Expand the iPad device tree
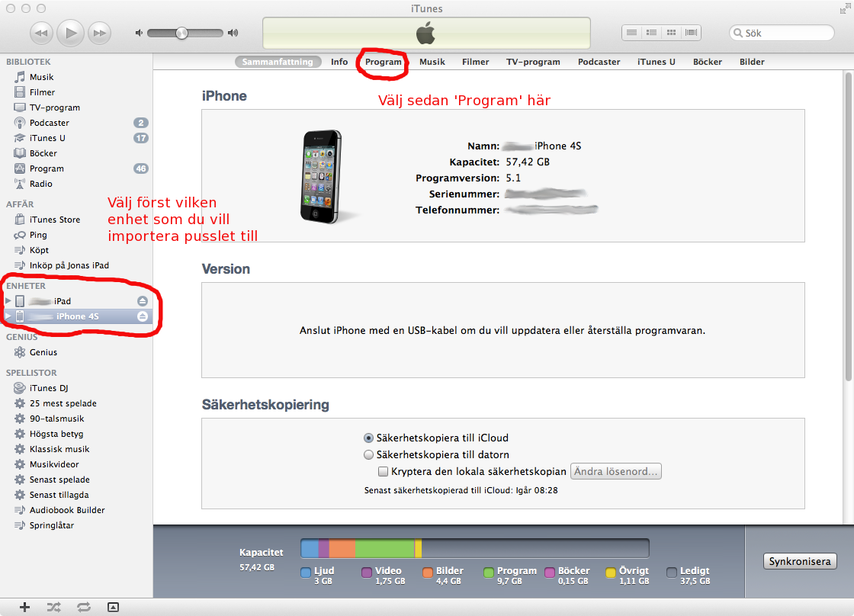 pyautogui.click(x=8, y=300)
